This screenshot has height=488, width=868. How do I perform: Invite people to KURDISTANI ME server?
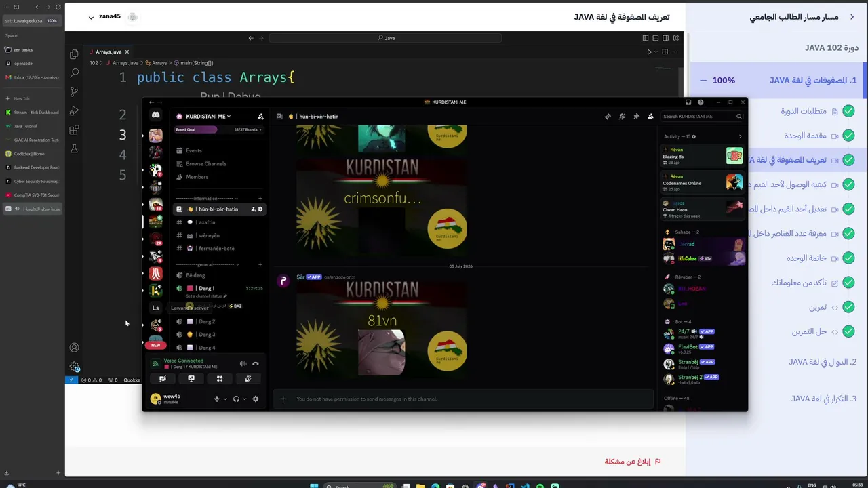pyautogui.click(x=260, y=117)
